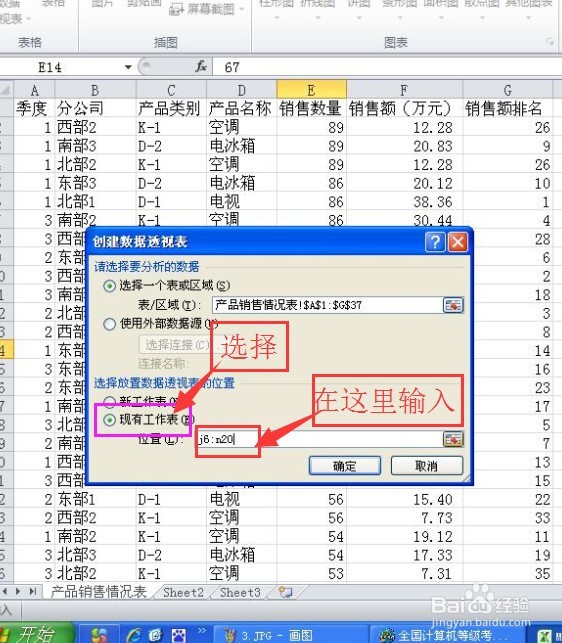Expand the 散点图 chart dropdown arrow
The width and height of the screenshot is (562, 643).
(482, 18)
